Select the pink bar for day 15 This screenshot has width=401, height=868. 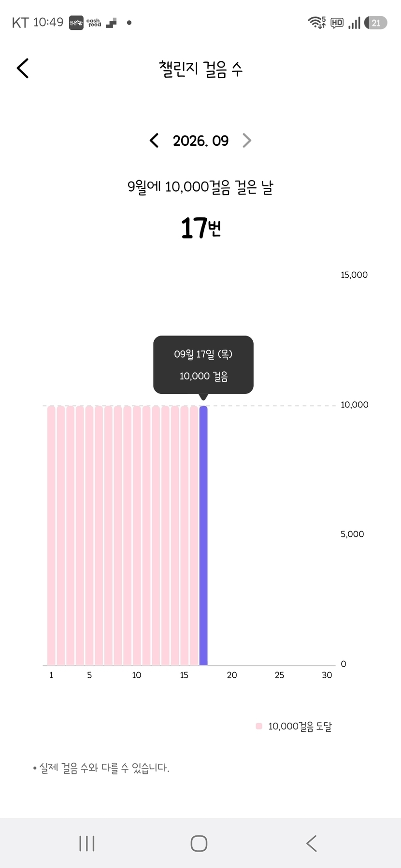185,535
